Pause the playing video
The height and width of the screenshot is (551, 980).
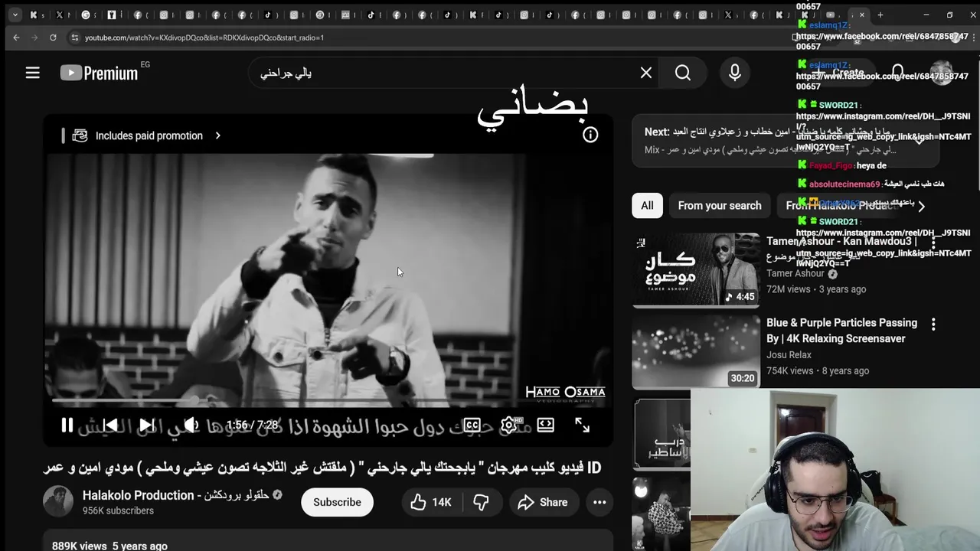[67, 425]
